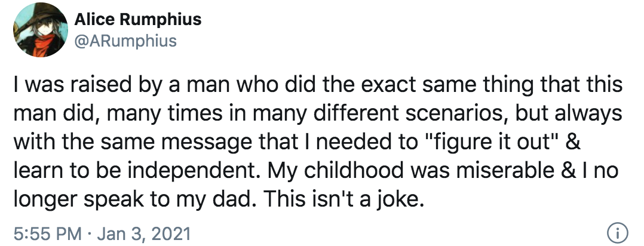
Task: Click the 5:55 PM timestamp
Action: click(48, 233)
